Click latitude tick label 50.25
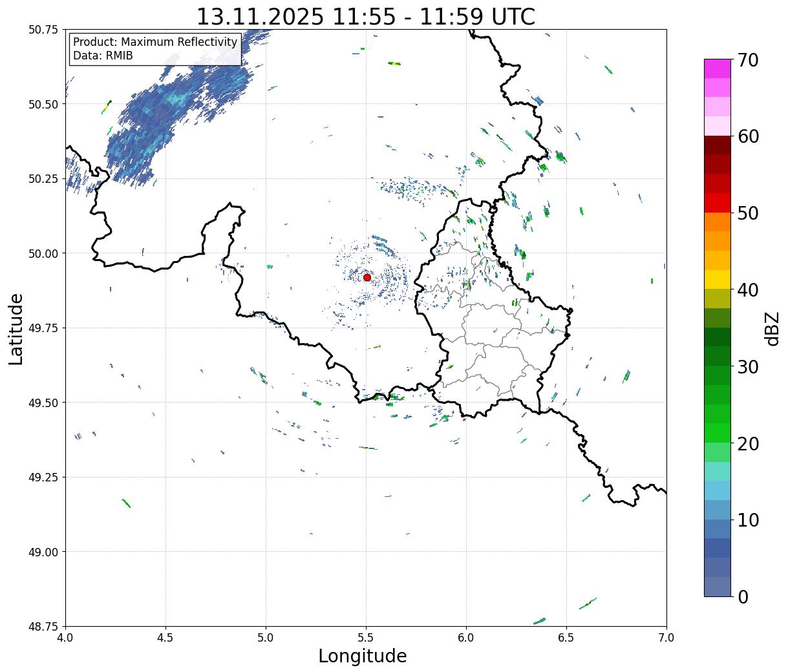The height and width of the screenshot is (672, 788). (x=43, y=179)
